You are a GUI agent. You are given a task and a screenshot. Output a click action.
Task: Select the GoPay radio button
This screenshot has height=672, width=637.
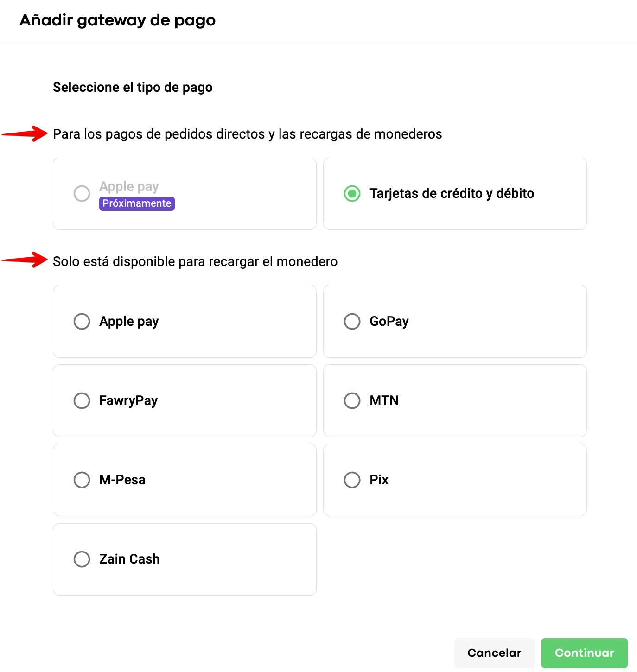pos(352,321)
